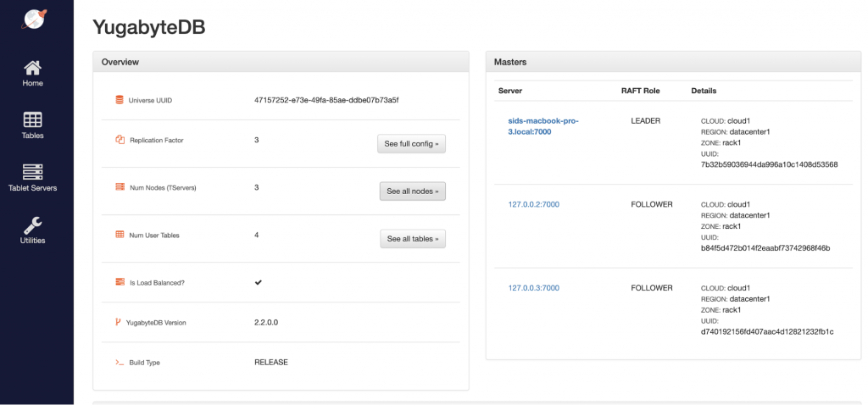Viewport: 868px width, 405px height.
Task: Click the YugabyteDB Version branch icon
Action: click(x=118, y=322)
